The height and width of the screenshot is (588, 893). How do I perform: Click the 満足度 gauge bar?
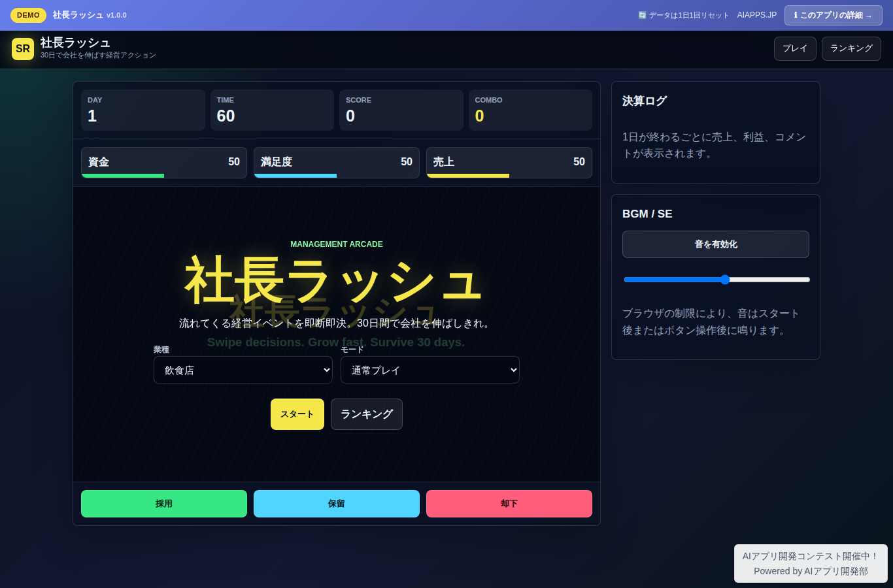pos(337,163)
